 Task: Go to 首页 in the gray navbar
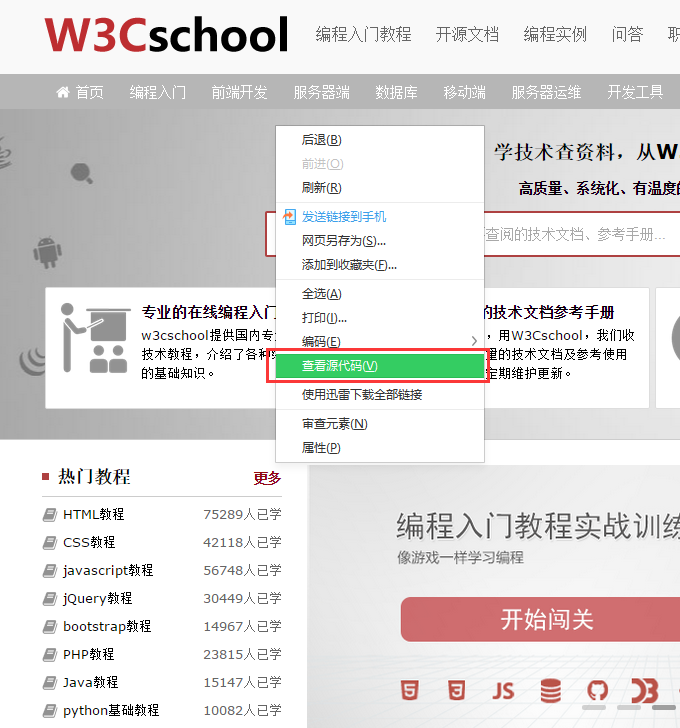pos(90,92)
